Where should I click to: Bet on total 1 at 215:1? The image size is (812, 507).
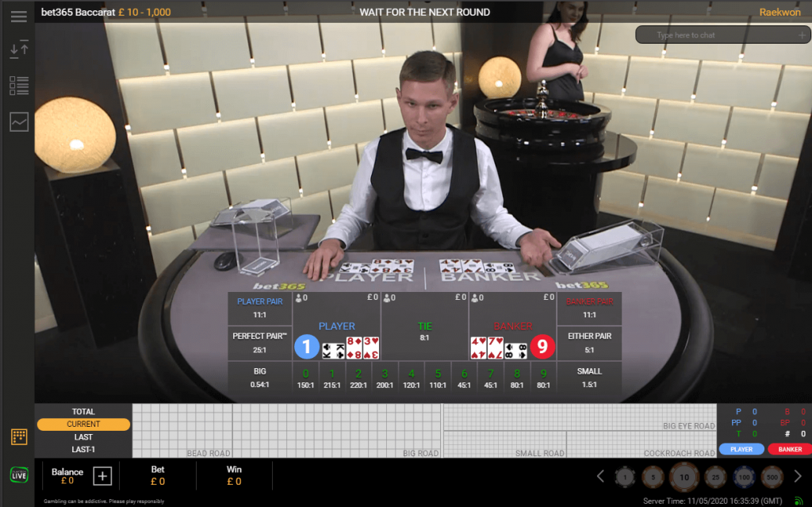pyautogui.click(x=332, y=378)
